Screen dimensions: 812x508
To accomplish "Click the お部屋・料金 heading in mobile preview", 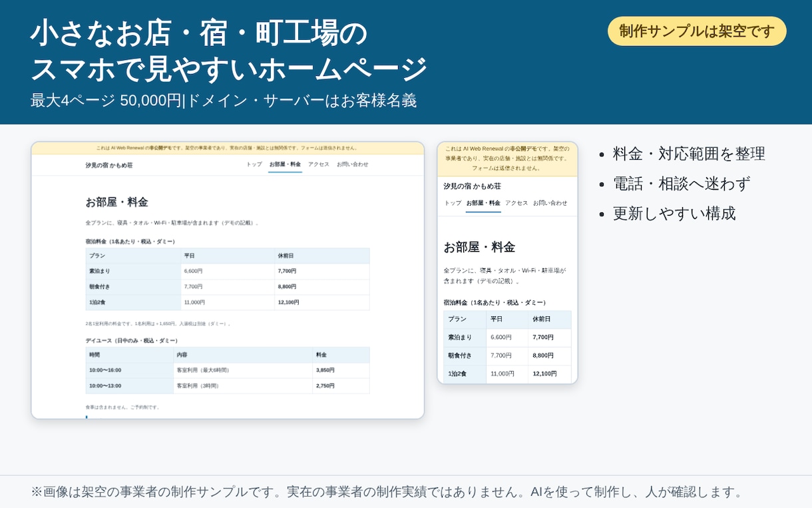I will [x=479, y=247].
